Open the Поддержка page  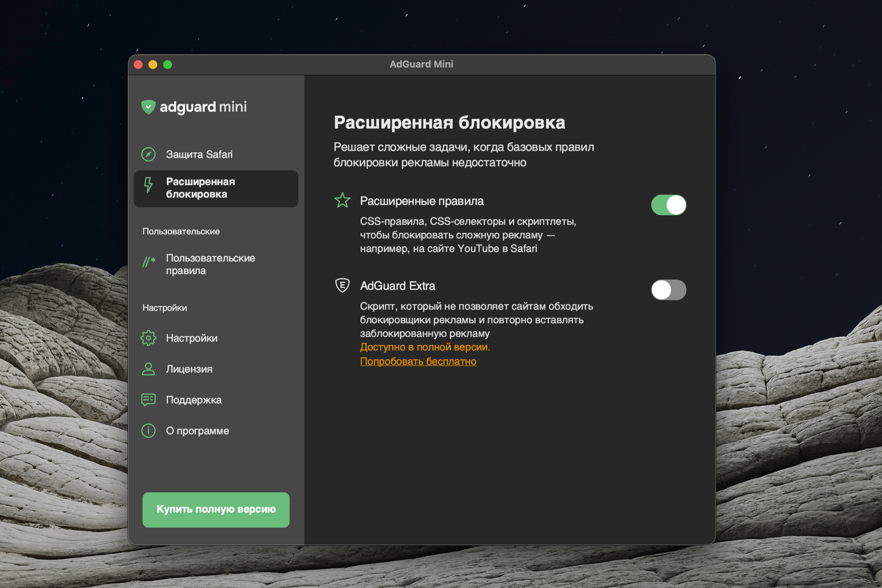[216, 400]
